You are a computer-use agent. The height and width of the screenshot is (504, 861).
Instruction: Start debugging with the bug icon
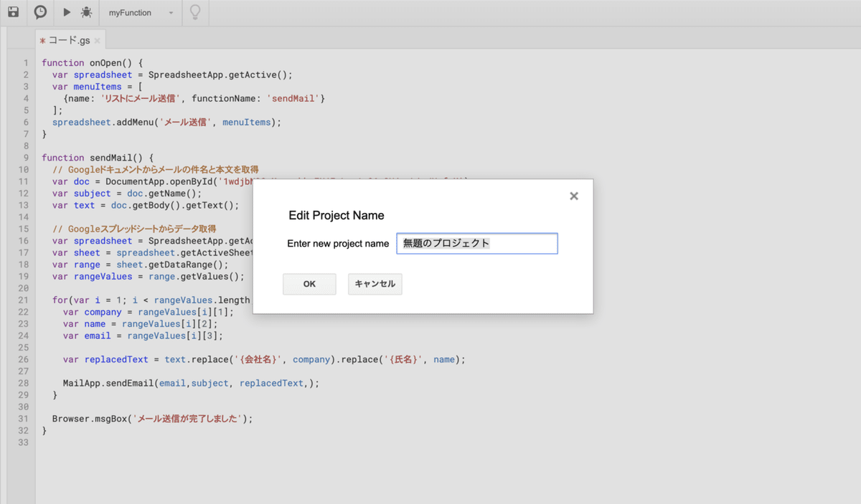tap(86, 12)
